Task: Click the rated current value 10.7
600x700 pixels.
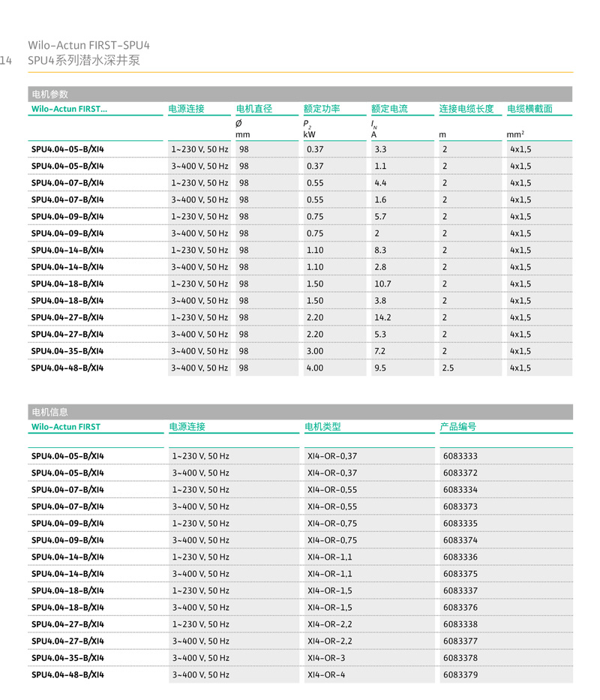Action: pos(382,284)
